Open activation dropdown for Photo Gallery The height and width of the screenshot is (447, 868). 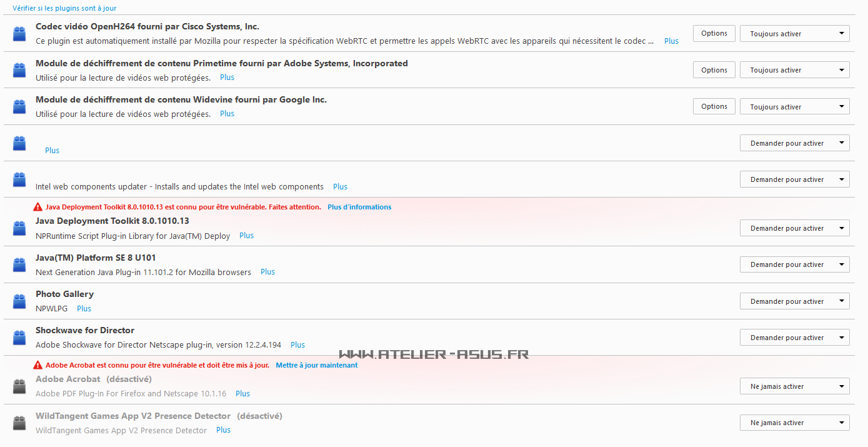click(794, 301)
